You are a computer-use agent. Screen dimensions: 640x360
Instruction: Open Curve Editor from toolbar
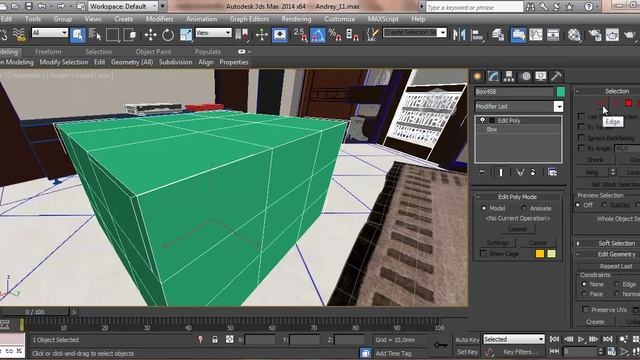(x=536, y=35)
